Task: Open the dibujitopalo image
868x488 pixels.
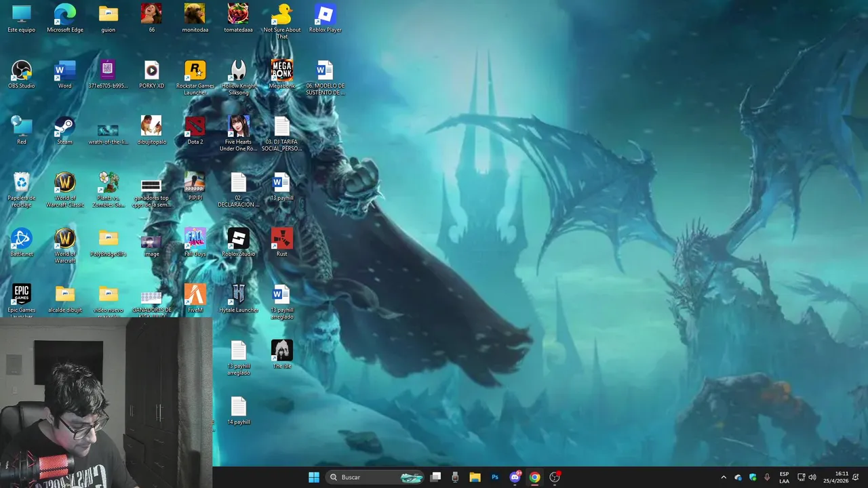Action: pyautogui.click(x=151, y=131)
